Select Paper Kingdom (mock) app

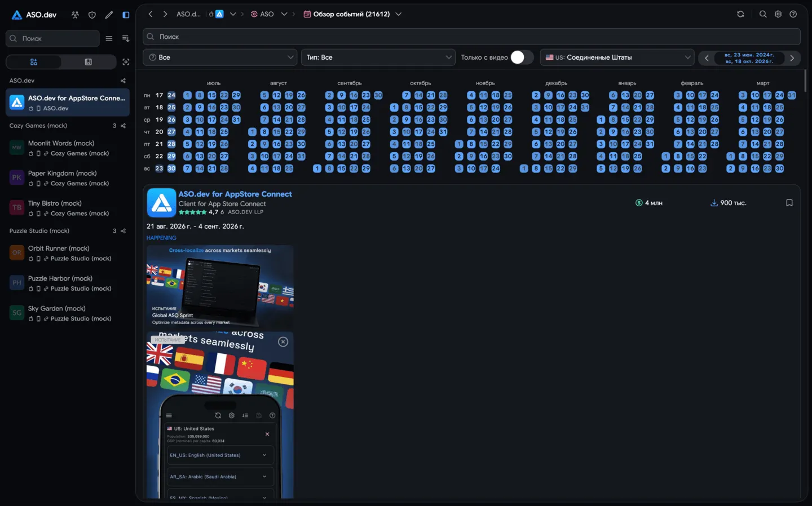[68, 178]
